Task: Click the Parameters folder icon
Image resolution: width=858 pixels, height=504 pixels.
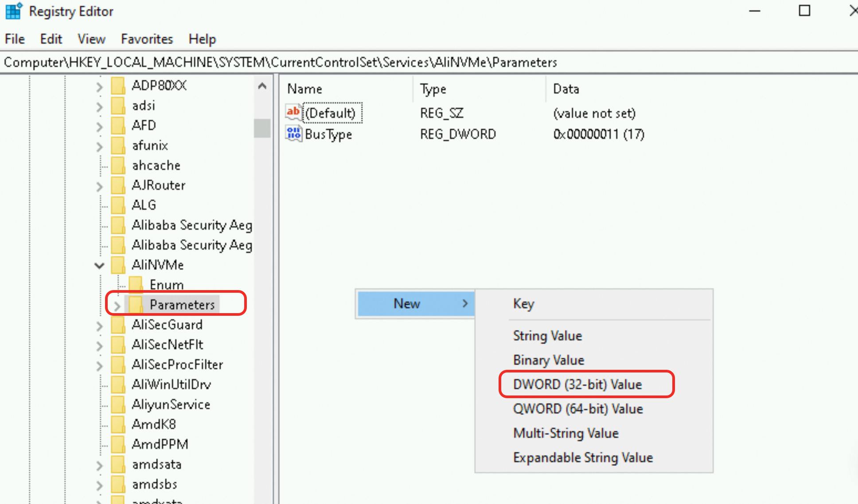Action: (136, 305)
